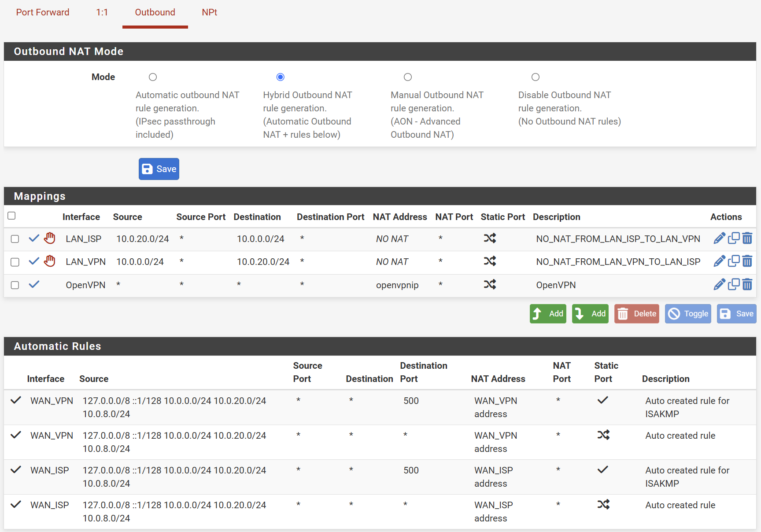Click the leading checkmark of WAN_VPN ISAKMP rule

[x=16, y=400]
